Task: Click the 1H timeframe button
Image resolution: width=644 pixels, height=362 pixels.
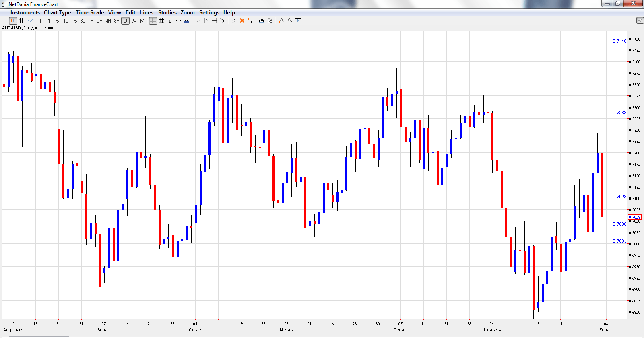Action: 91,21
